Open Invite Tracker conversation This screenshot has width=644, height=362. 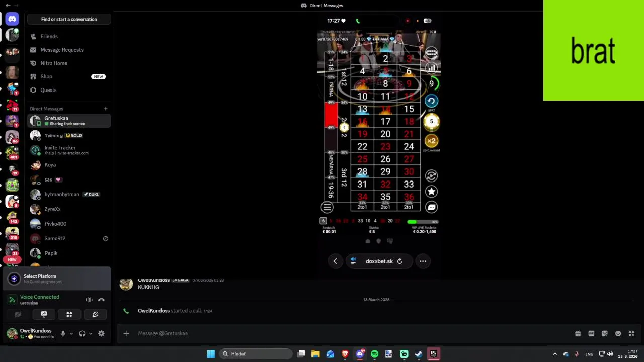coord(69,150)
